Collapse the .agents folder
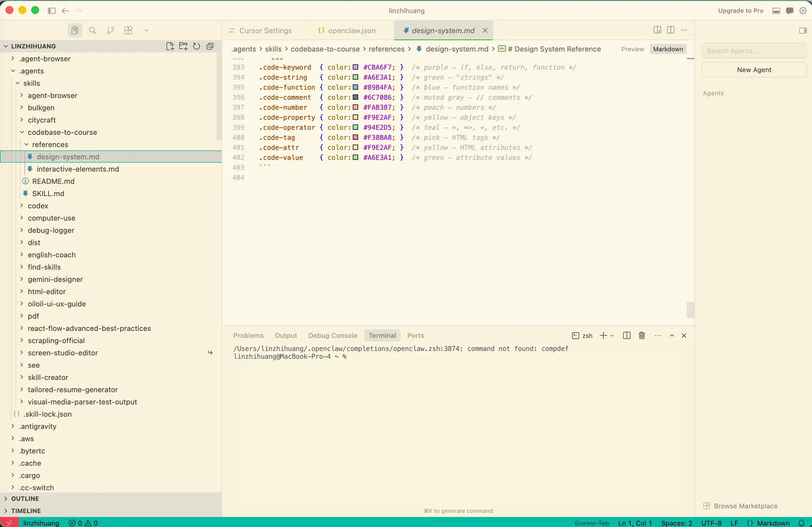 click(x=111, y=71)
